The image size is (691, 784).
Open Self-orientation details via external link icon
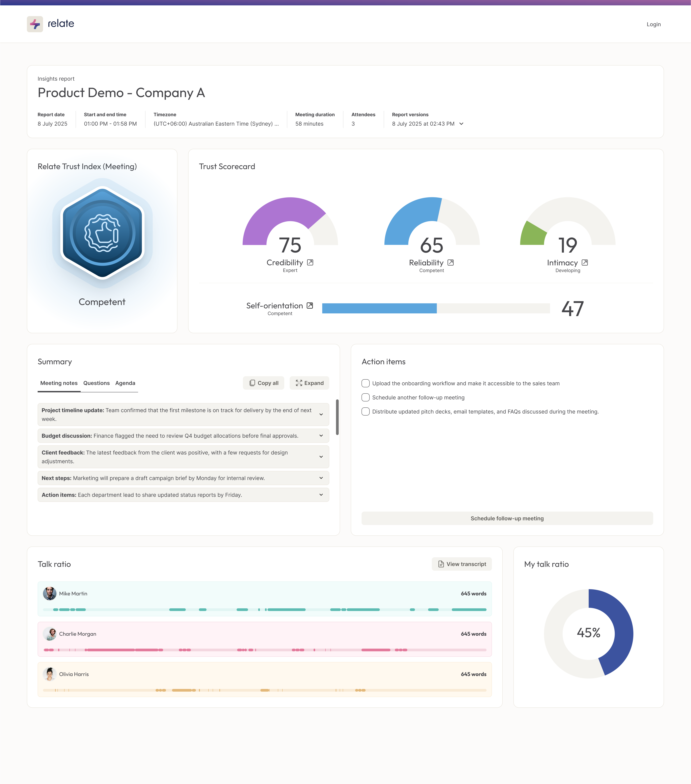pos(310,305)
